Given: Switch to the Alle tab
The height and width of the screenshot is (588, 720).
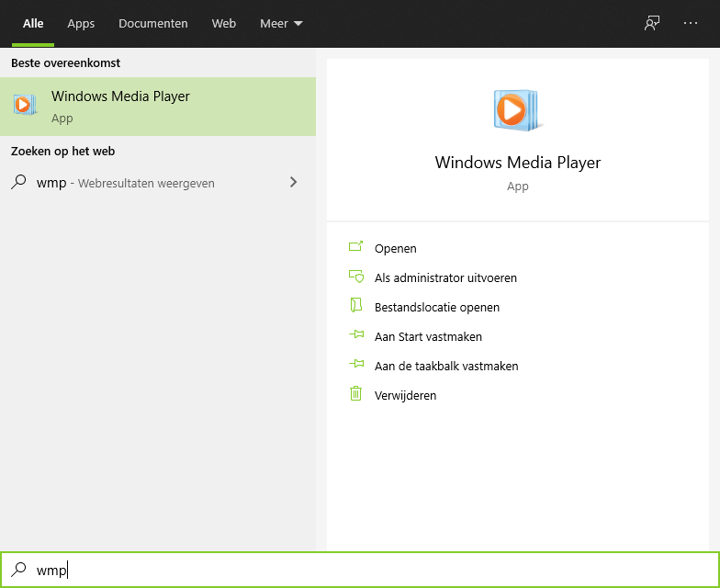Looking at the screenshot, I should click(33, 24).
